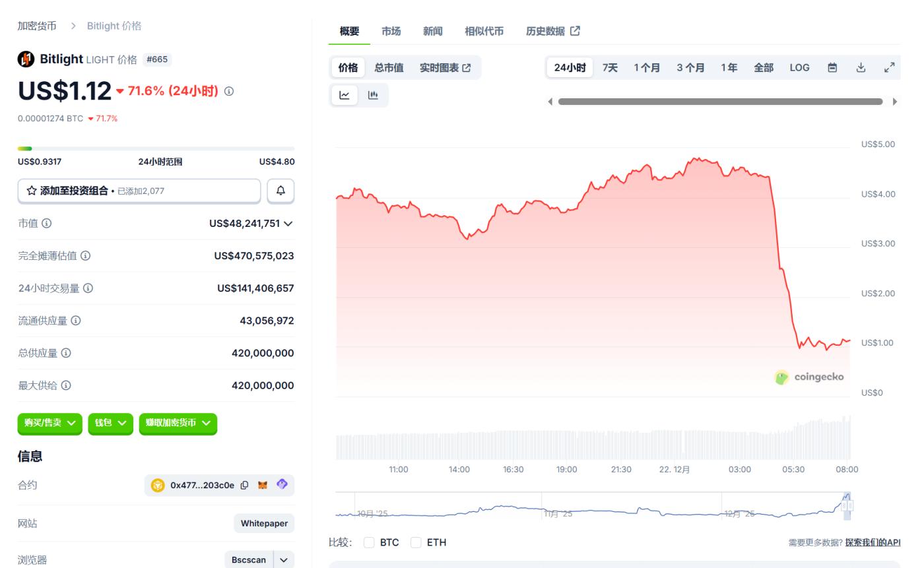The width and height of the screenshot is (924, 568).
Task: Copy the contract address
Action: [245, 486]
